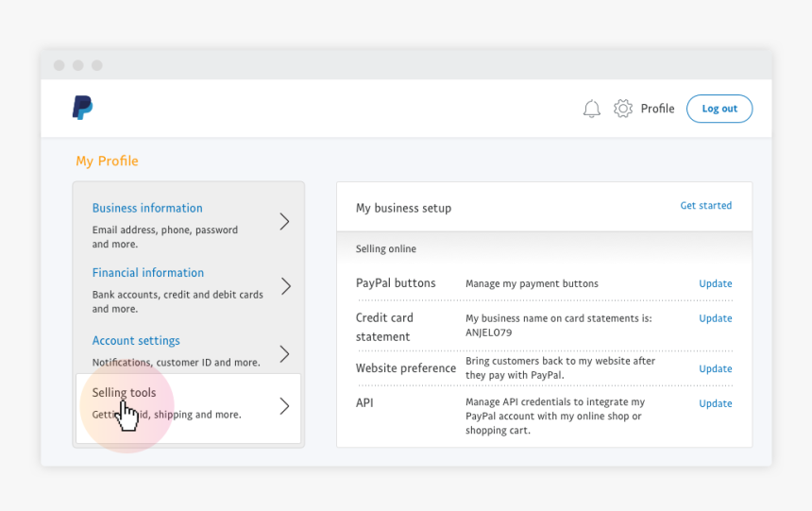Click the Credit card statement label
This screenshot has width=812, height=511.
(x=384, y=327)
